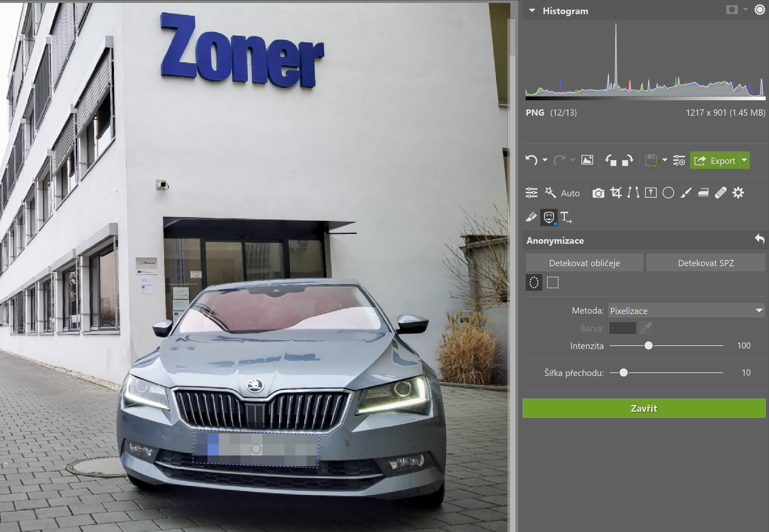Open the Metoda Pixelizace dropdown
Screen dimensions: 769x532
click(686, 311)
